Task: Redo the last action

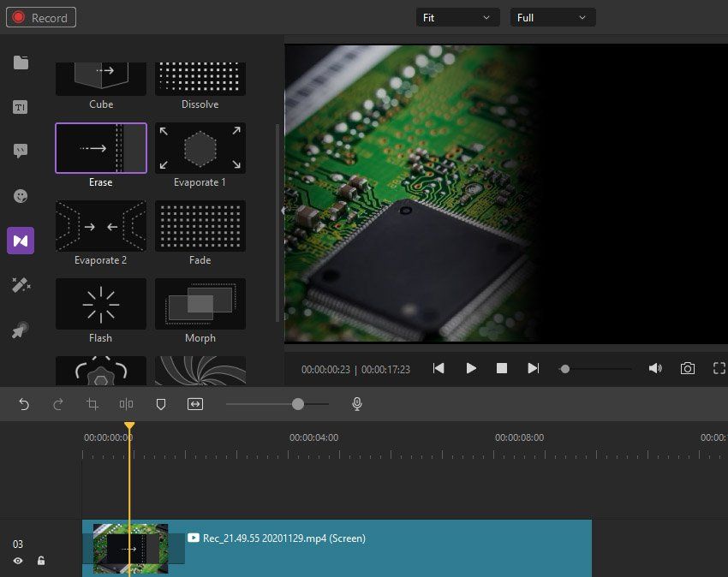Action: 58,404
